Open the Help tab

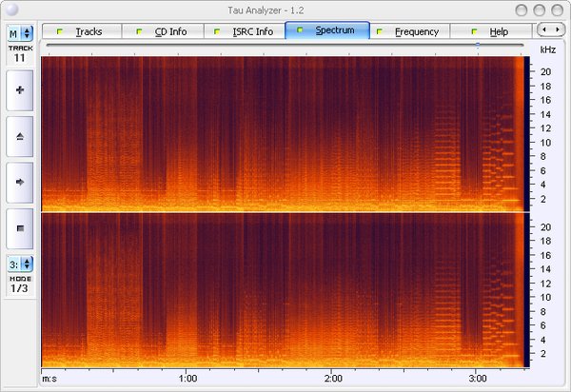(x=490, y=31)
